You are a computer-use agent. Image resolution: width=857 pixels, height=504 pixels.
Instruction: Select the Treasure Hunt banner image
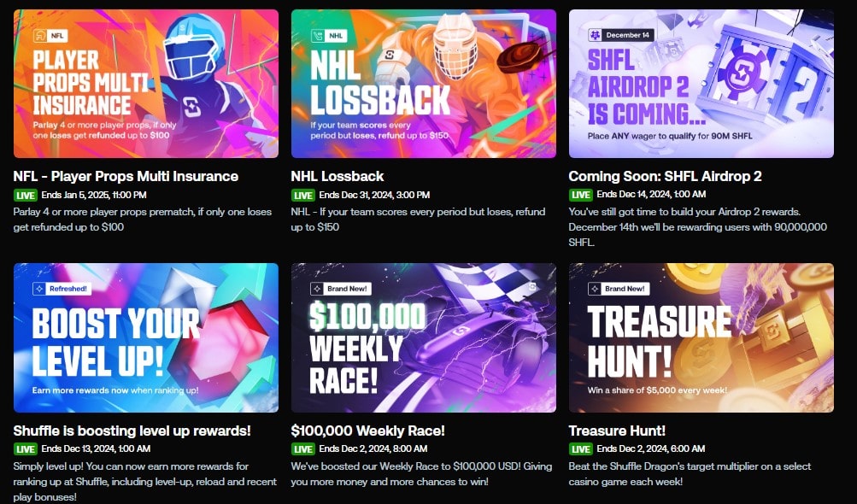click(701, 337)
